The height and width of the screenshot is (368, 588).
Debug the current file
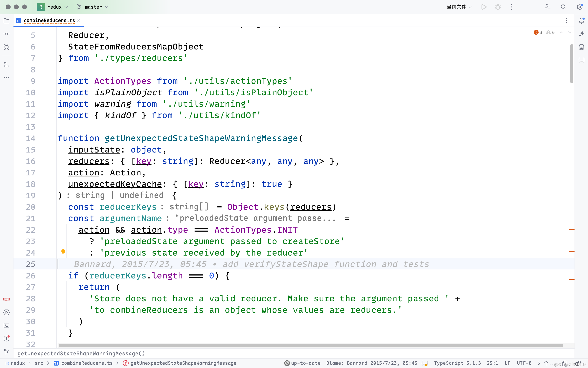[498, 7]
